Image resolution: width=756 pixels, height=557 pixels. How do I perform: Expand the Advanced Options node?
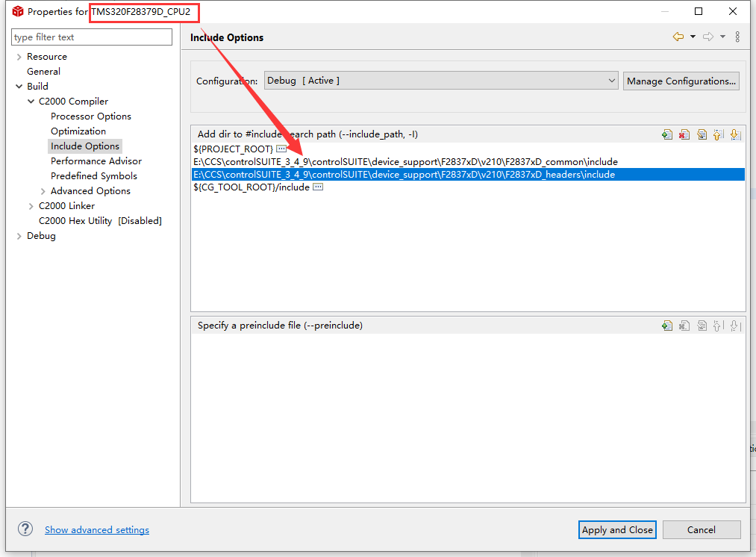43,191
